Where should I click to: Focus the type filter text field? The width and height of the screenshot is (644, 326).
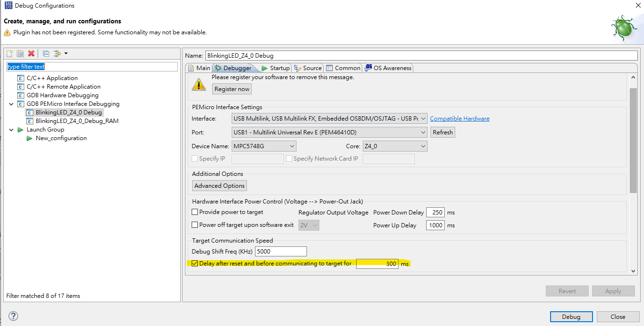click(92, 67)
